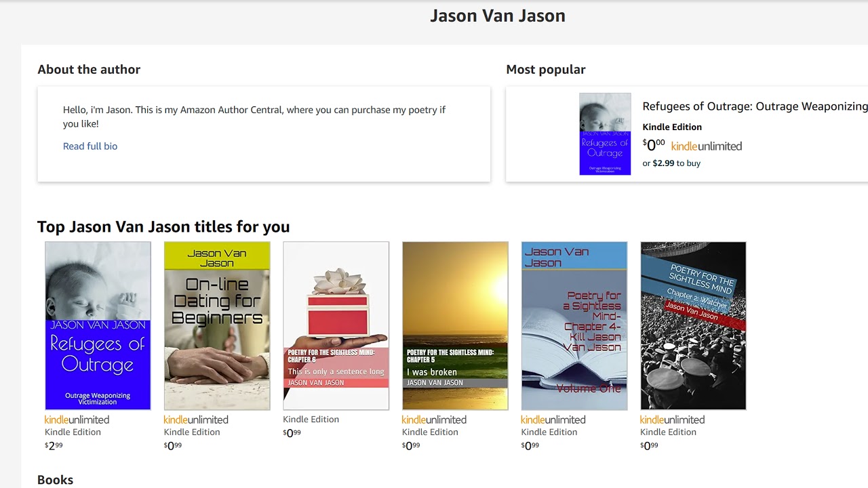
Task: Click the $2.99 price under Refugees of Outrage
Action: (x=54, y=446)
